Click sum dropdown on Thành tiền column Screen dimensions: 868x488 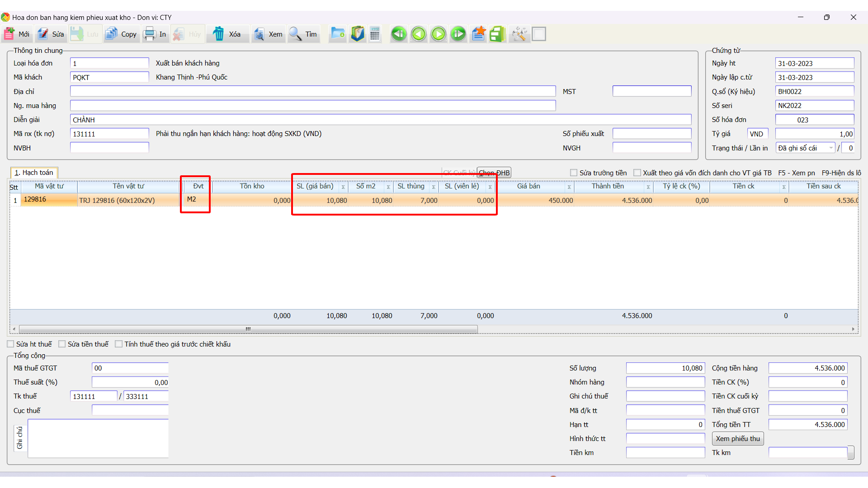click(x=648, y=187)
